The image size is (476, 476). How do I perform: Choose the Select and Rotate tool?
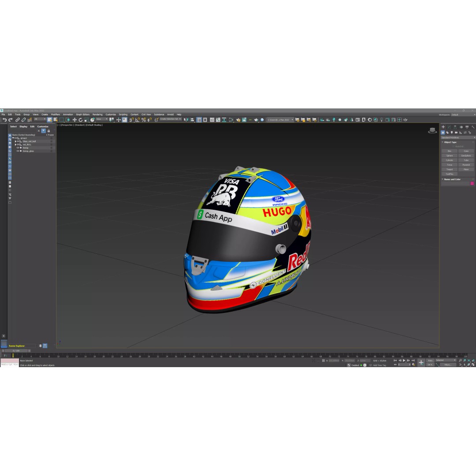point(81,120)
